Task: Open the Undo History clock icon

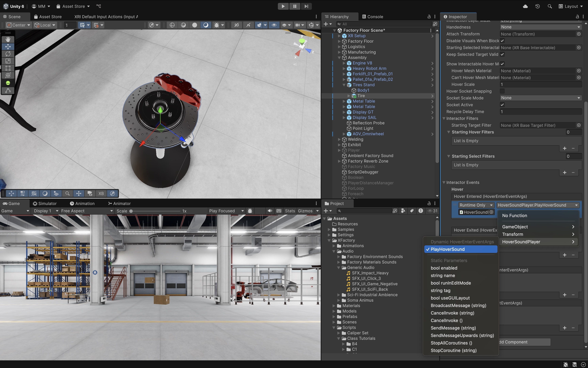Action: [x=537, y=6]
